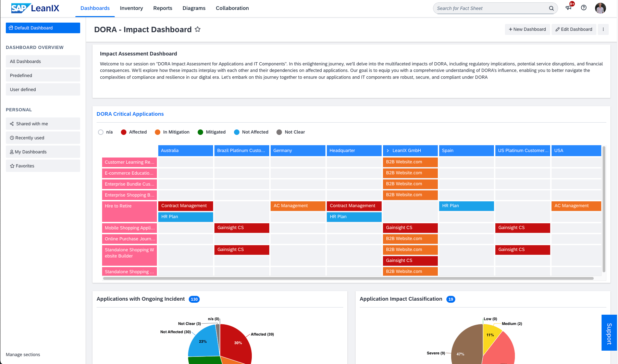Click the E-commerce Educatio... row label
618x364 pixels.
pyautogui.click(x=129, y=173)
